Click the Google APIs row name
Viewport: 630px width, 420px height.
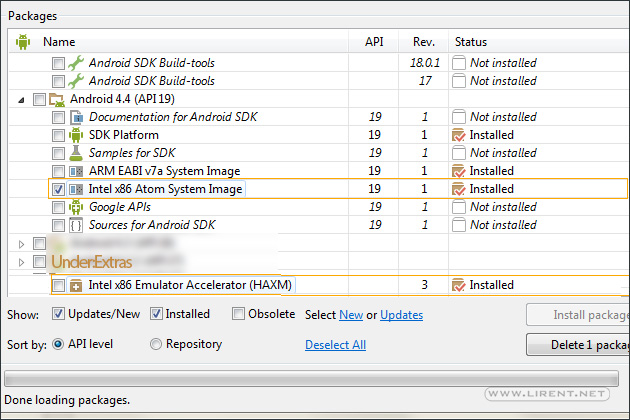[x=120, y=207]
